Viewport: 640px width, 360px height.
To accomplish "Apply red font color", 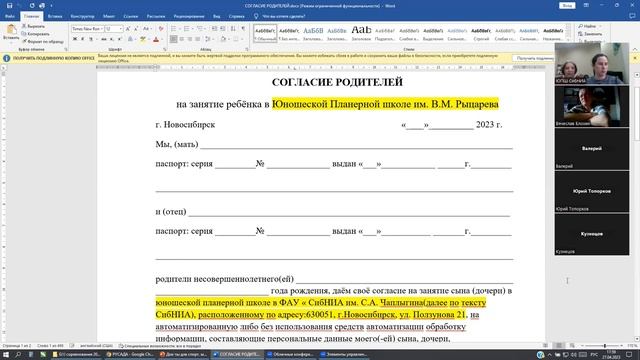I will pyautogui.click(x=156, y=39).
